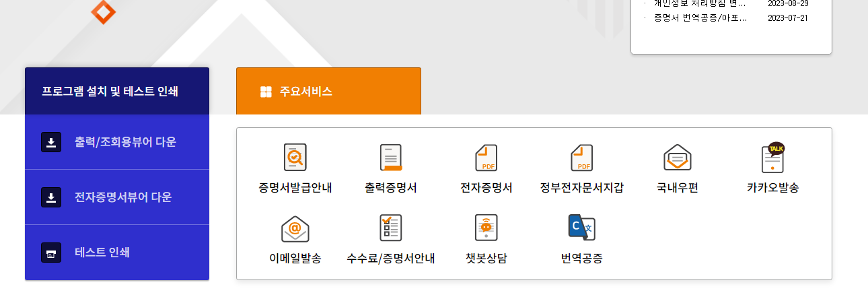
Task: Click the 수수료/증명서안내 label
Action: [391, 258]
